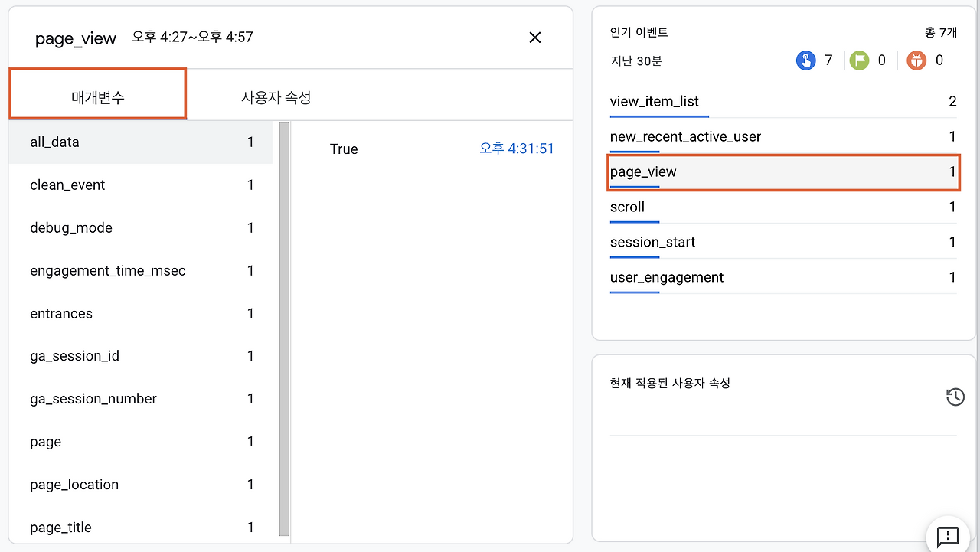Click the 오후 4:31:51 timestamp link
The height and width of the screenshot is (552, 980).
click(516, 149)
